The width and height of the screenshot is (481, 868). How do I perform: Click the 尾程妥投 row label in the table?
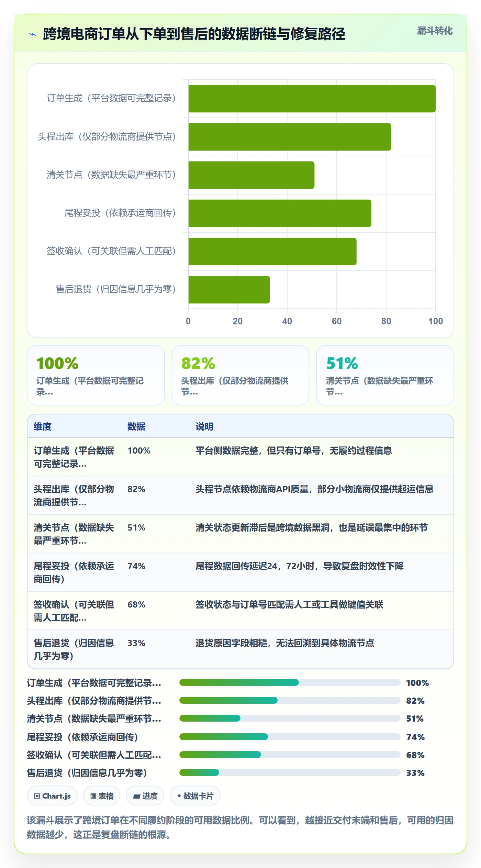pos(74,572)
